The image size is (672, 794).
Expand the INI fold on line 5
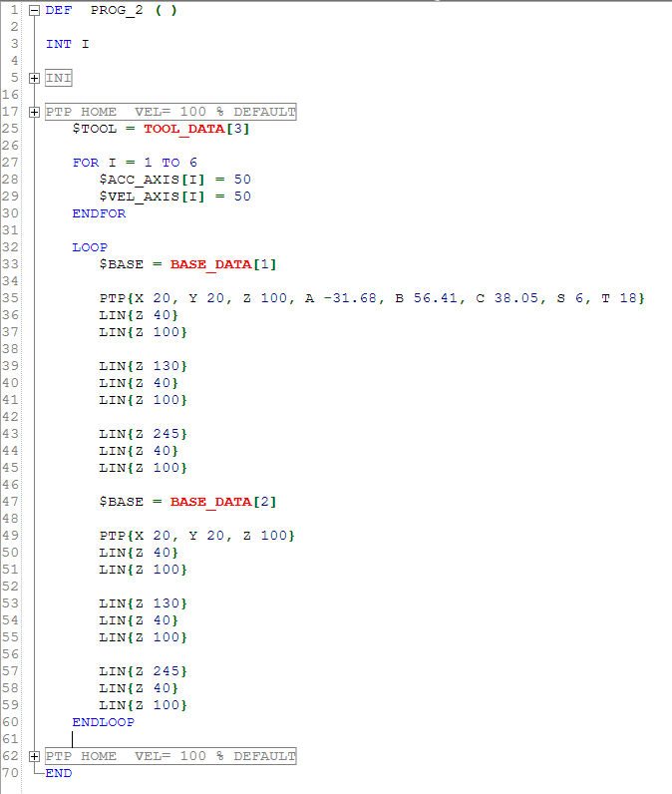pyautogui.click(x=34, y=79)
